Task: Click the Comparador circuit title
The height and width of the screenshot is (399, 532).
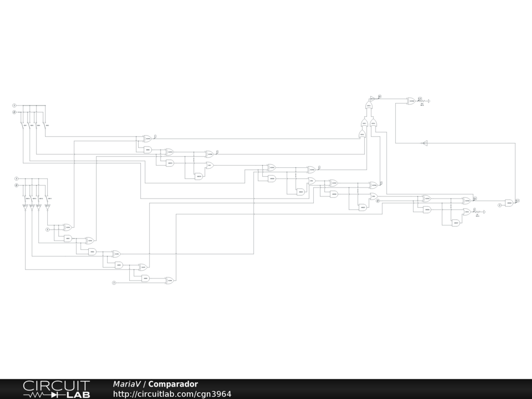Action: (173, 384)
